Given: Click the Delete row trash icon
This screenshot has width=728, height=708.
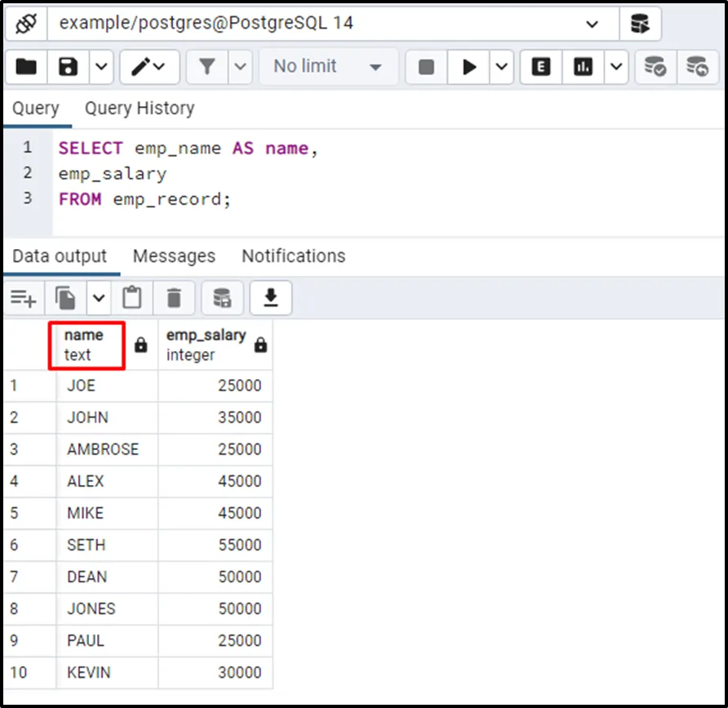Looking at the screenshot, I should [174, 299].
